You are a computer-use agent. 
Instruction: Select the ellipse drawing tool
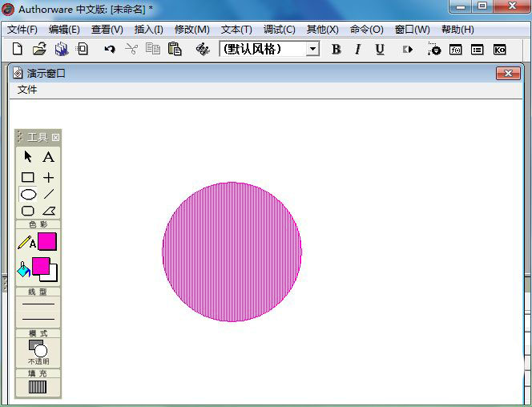pyautogui.click(x=28, y=194)
